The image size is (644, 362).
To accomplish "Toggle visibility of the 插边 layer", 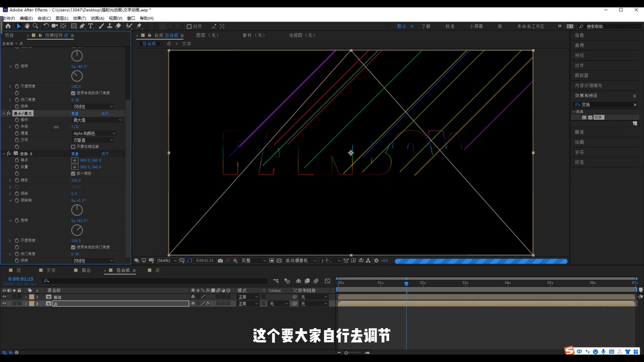I will (4, 297).
